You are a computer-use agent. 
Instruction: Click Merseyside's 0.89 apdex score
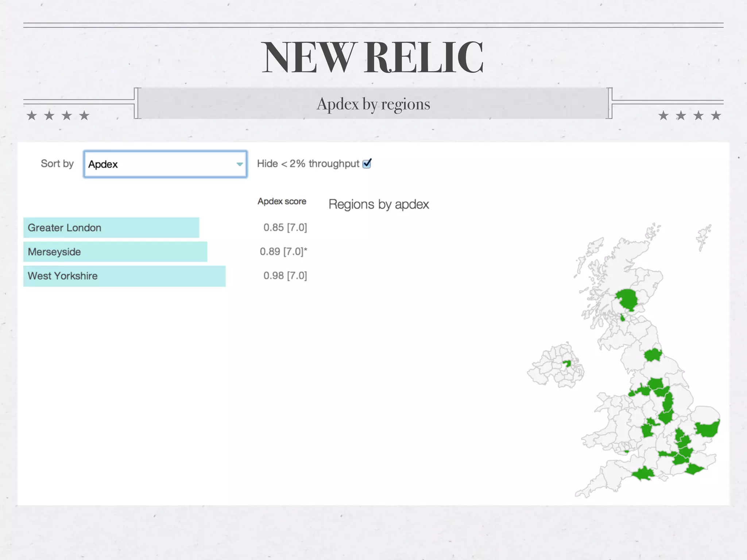coord(283,252)
